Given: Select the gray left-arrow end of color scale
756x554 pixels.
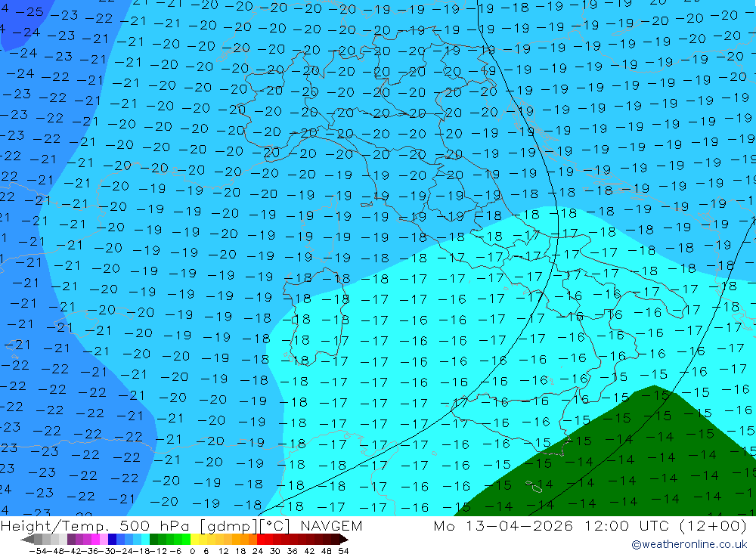Looking at the screenshot, I should click(x=27, y=540).
